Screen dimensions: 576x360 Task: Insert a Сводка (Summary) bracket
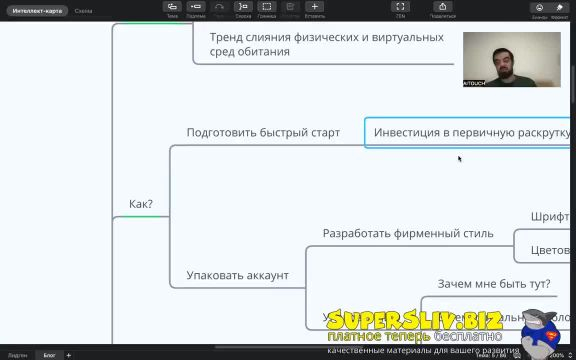(243, 7)
